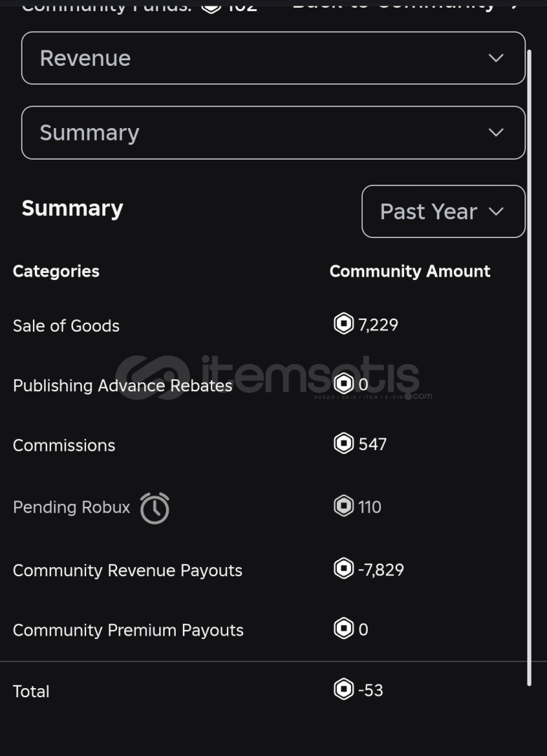
Task: Click the Pending Robux clock icon
Action: tap(155, 508)
